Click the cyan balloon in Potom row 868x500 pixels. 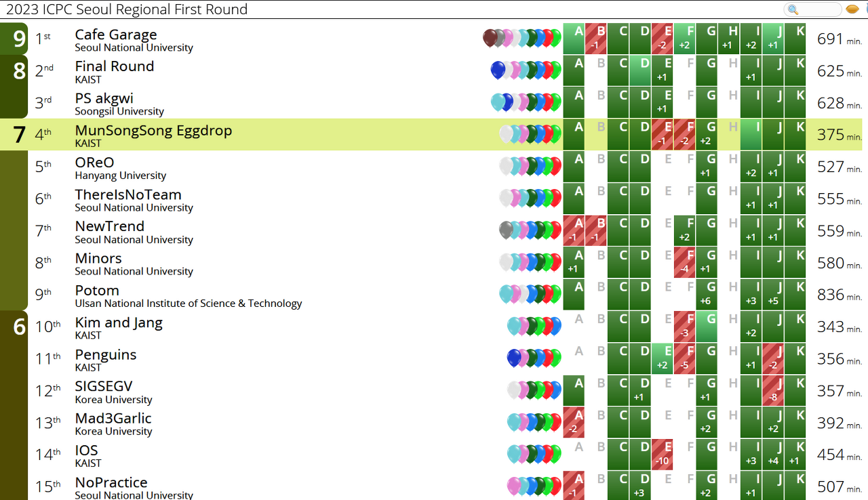point(506,294)
